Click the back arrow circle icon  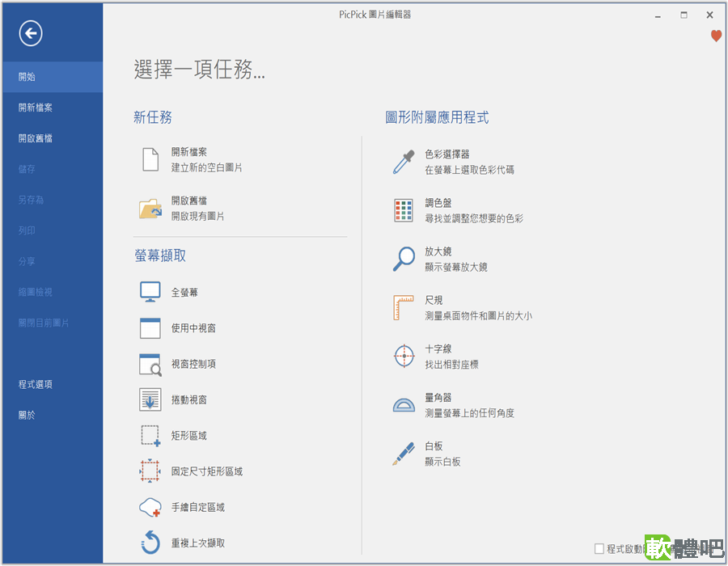coord(31,33)
